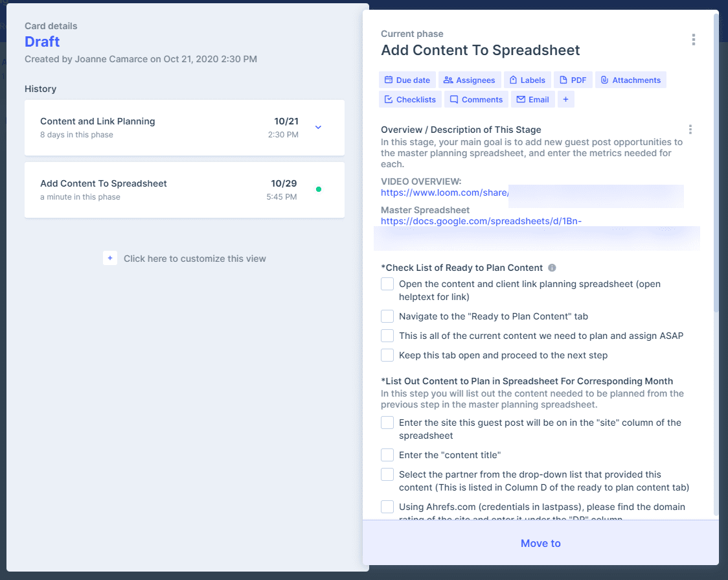Check 'Enter the content title' item
Viewport: 728px width, 580px height.
pos(387,455)
